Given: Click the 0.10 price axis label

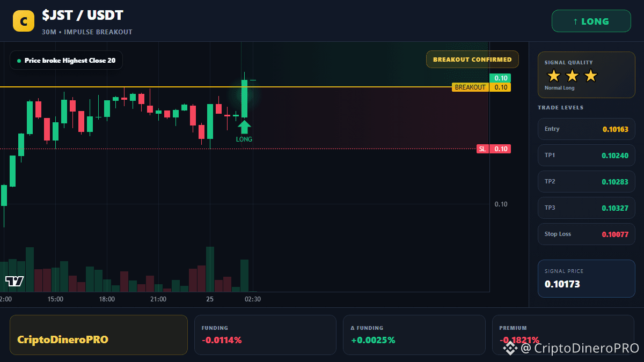Looking at the screenshot, I should click(x=501, y=204).
